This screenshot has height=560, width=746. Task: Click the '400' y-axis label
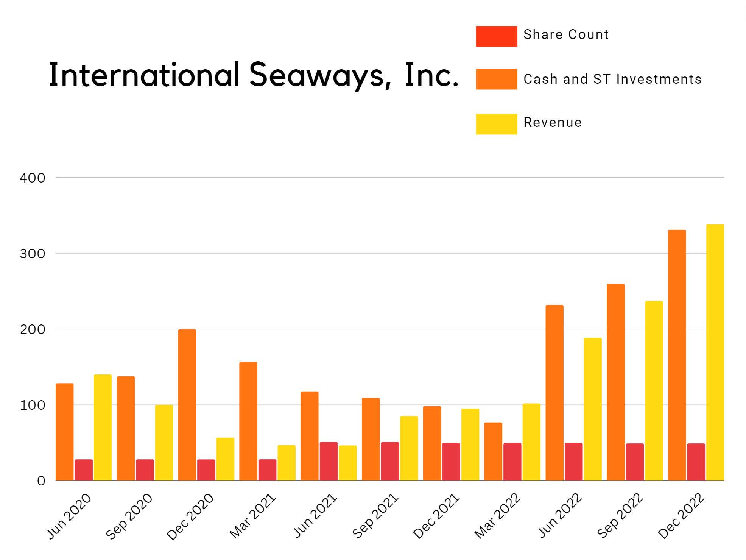tap(32, 178)
